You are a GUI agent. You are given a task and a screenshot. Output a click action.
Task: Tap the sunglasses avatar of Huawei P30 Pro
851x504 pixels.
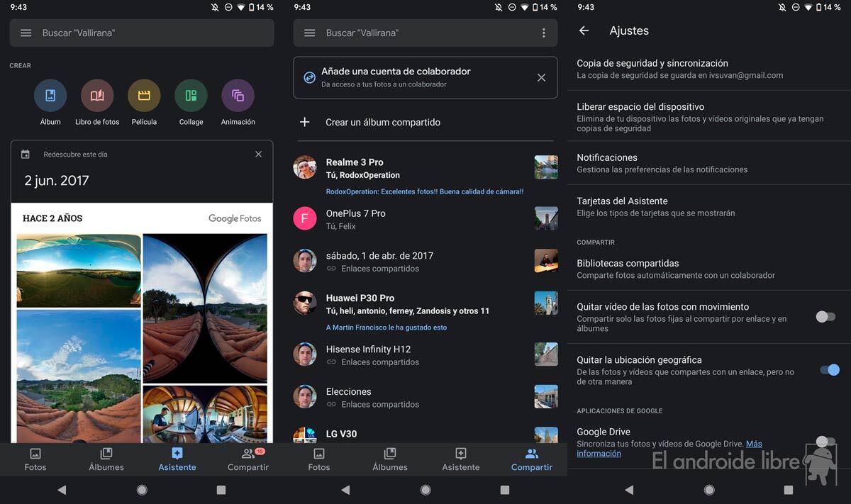(305, 303)
